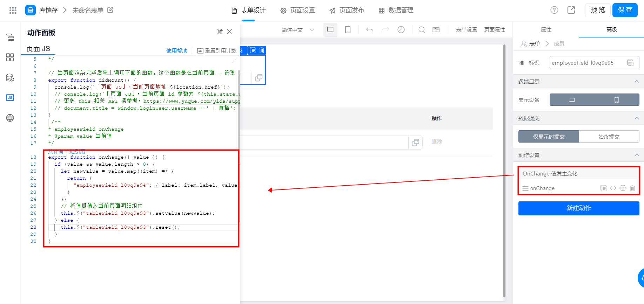Click the undo arrow in the toolbar
Image resolution: width=644 pixels, height=304 pixels.
369,30
